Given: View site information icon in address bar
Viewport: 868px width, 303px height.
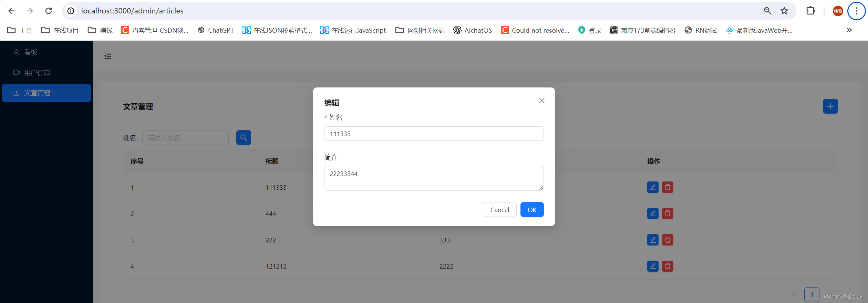Looking at the screenshot, I should pos(71,11).
